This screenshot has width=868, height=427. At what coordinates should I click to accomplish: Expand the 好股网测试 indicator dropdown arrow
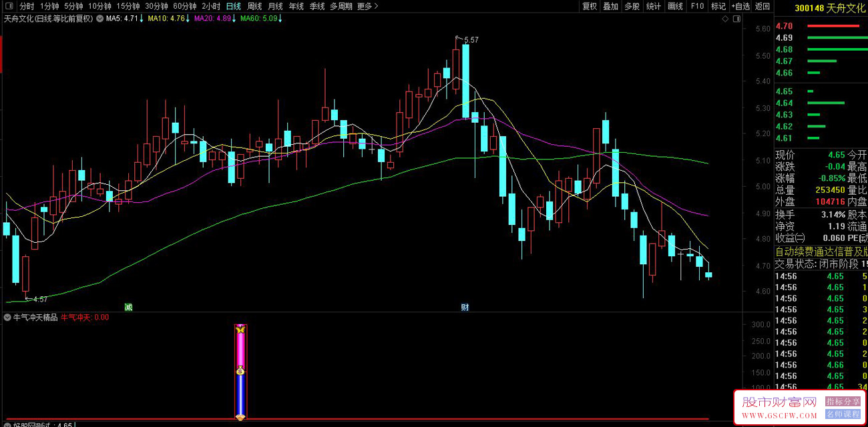(x=7, y=424)
